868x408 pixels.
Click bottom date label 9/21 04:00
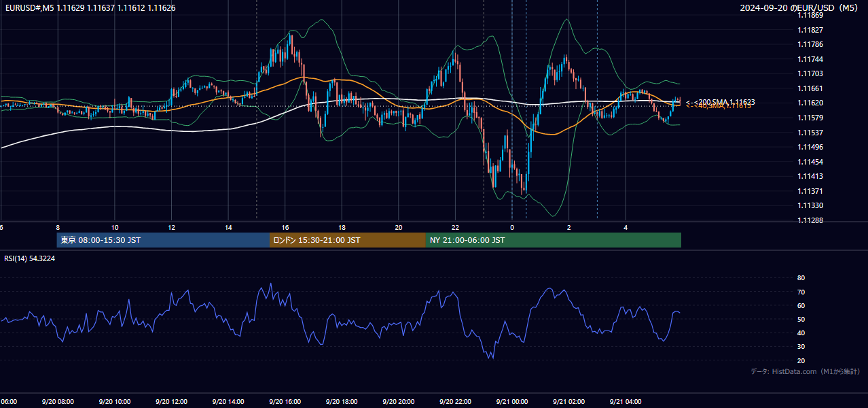(x=626, y=402)
